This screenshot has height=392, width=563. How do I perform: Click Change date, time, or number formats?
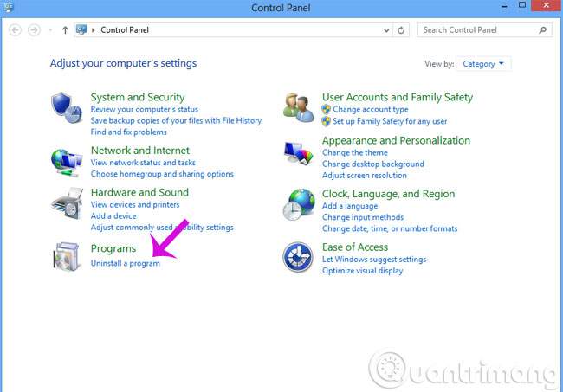click(390, 228)
